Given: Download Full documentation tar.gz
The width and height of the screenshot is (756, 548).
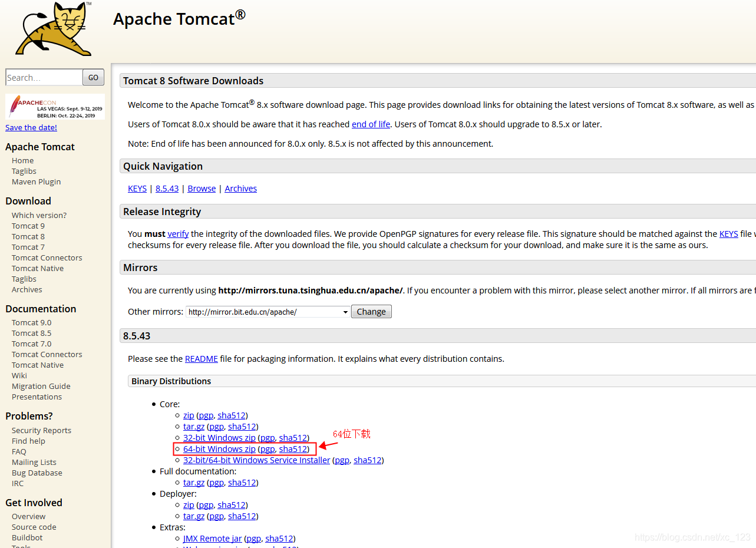Looking at the screenshot, I should tap(194, 483).
